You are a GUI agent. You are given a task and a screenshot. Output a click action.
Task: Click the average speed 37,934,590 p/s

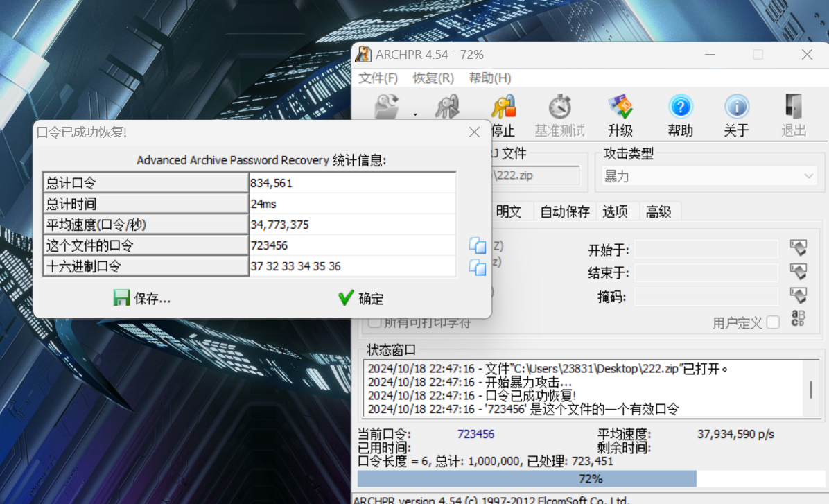point(735,434)
